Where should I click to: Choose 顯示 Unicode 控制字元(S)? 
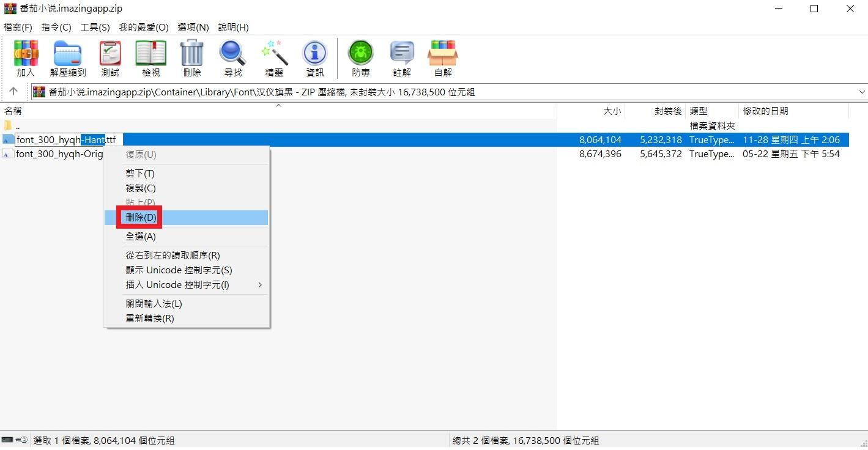tap(186, 270)
